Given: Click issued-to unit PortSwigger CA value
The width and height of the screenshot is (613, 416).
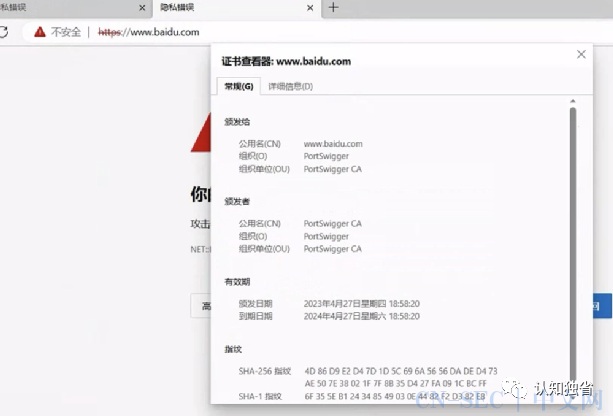Looking at the screenshot, I should point(333,169).
